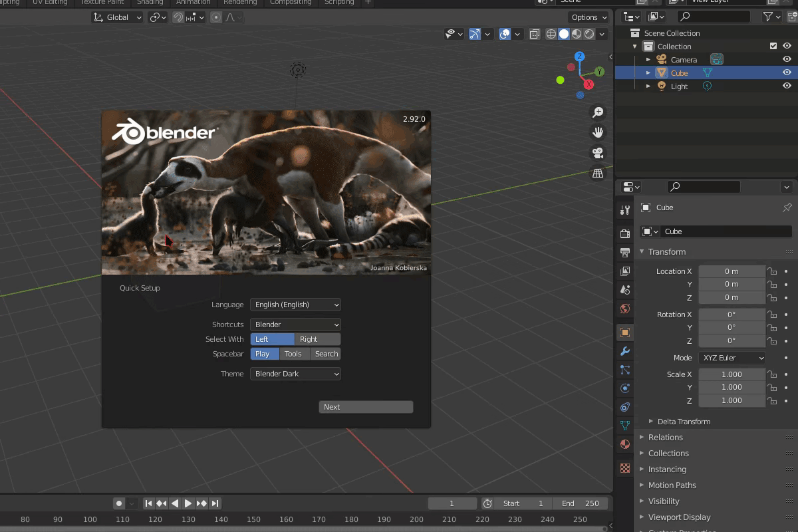
Task: Jump to the first frame endpoint
Action: coord(149,503)
